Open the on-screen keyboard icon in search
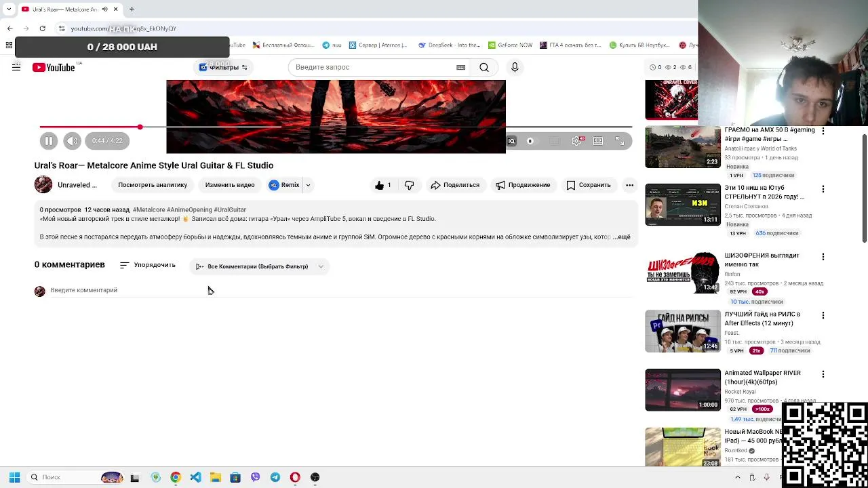 (461, 67)
